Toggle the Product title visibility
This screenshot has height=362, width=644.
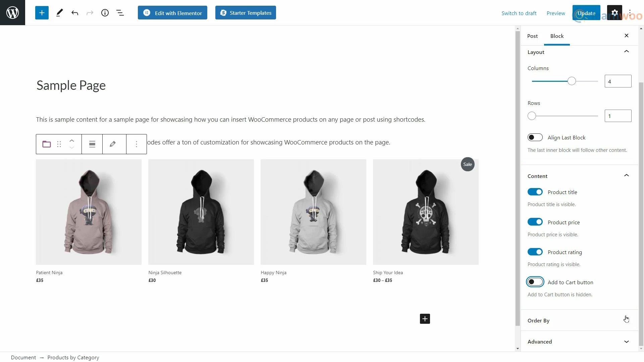click(535, 192)
